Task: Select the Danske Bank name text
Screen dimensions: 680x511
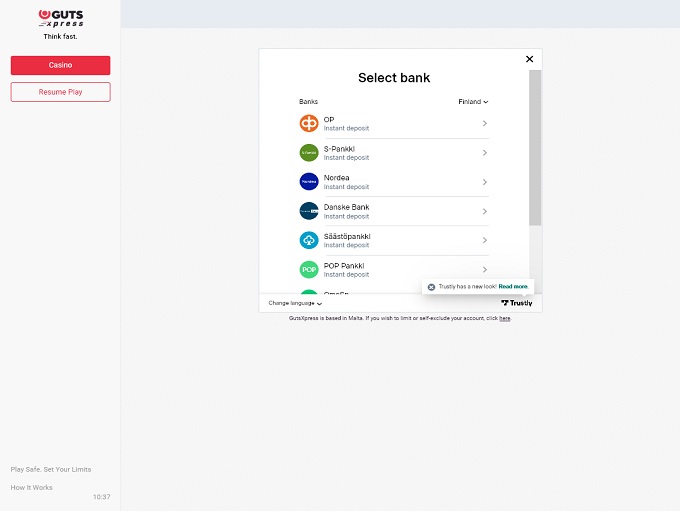Action: tap(347, 207)
